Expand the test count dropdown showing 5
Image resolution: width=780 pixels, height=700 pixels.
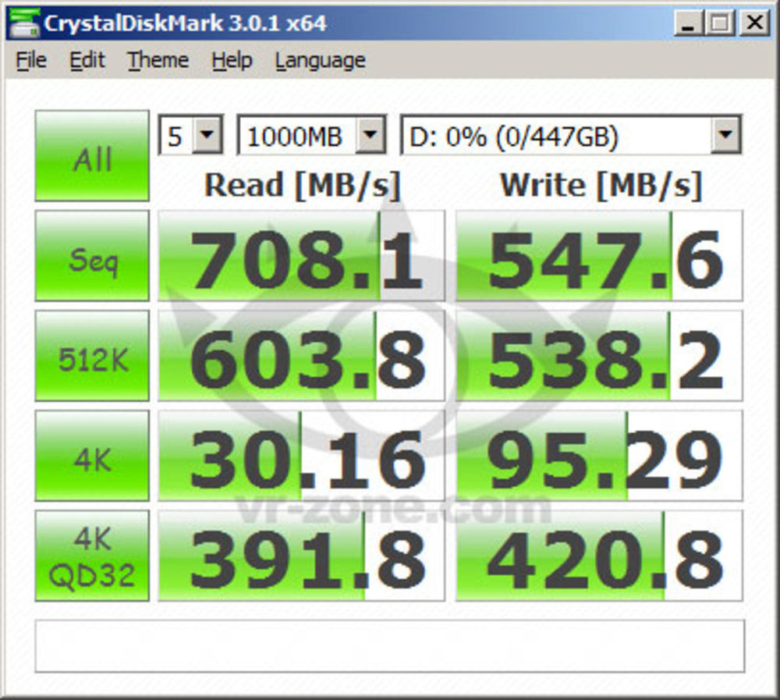point(207,137)
